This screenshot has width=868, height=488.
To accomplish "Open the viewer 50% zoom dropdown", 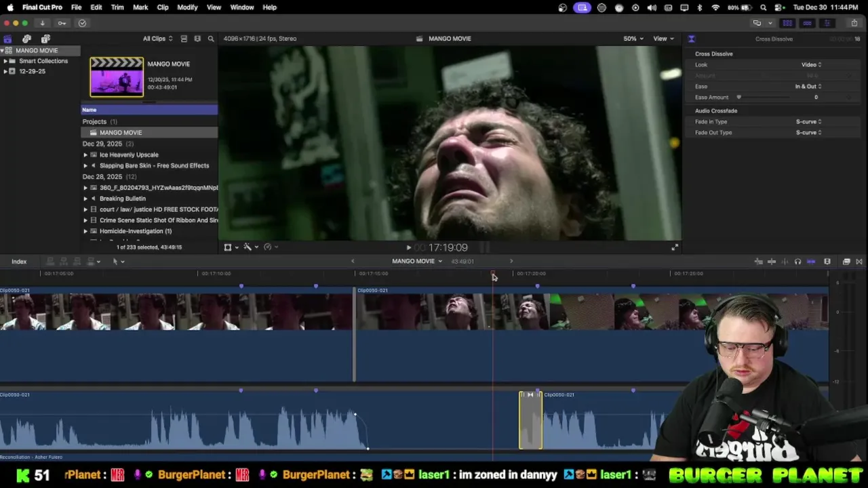I will click(x=633, y=39).
